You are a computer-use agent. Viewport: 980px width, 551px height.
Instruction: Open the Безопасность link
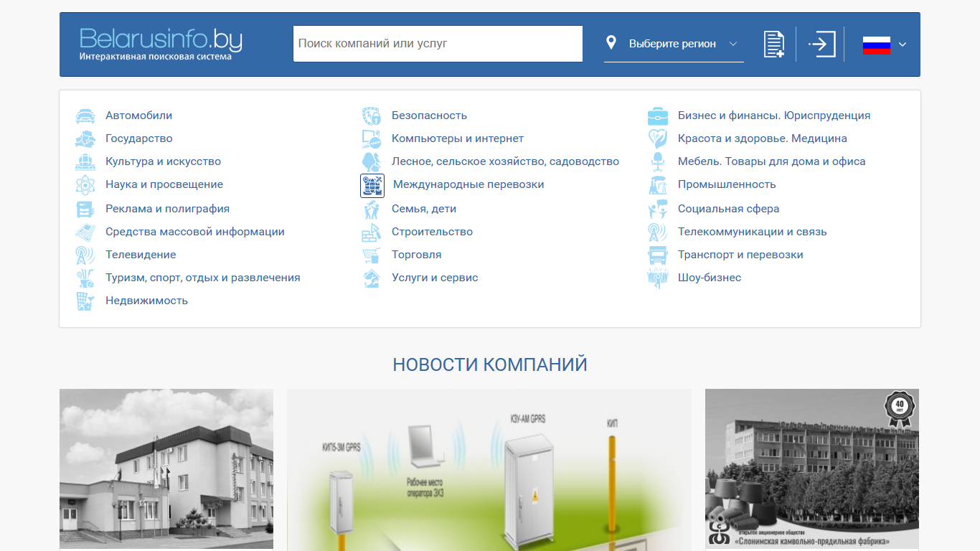point(429,116)
